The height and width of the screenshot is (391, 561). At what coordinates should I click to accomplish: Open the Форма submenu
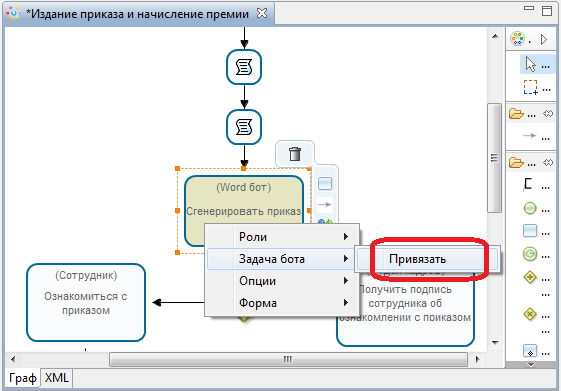click(282, 303)
